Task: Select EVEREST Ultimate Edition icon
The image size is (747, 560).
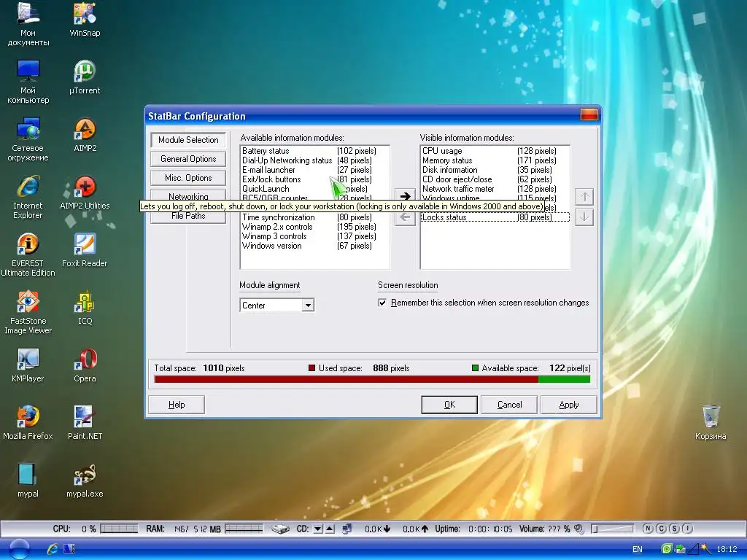Action: (28, 254)
